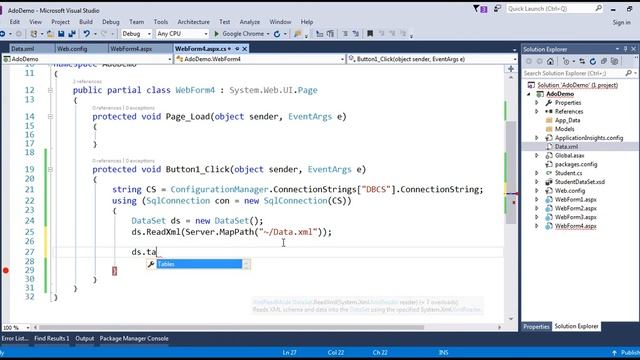The width and height of the screenshot is (640, 360).
Task: Collapse the Page_Load method outlining box
Action: (x=50, y=117)
